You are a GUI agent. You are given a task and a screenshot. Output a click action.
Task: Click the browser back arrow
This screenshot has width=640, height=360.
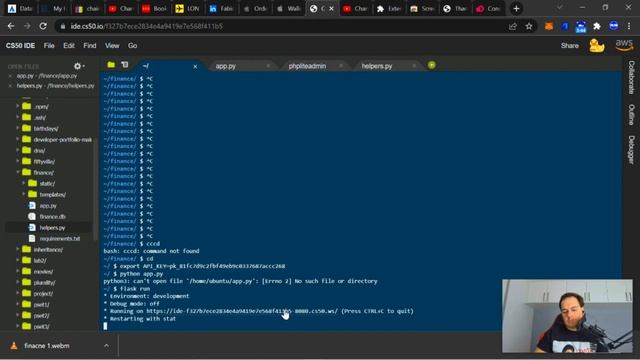coord(11,26)
